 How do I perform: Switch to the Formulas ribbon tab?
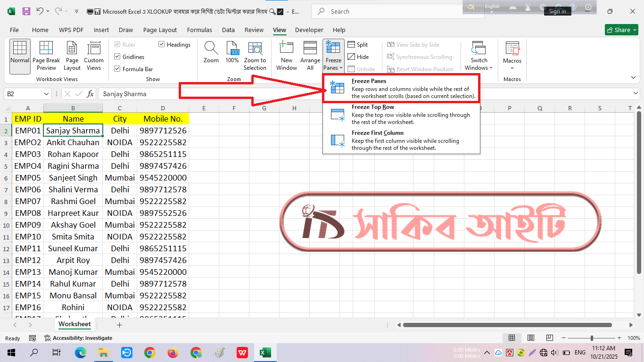(x=199, y=30)
